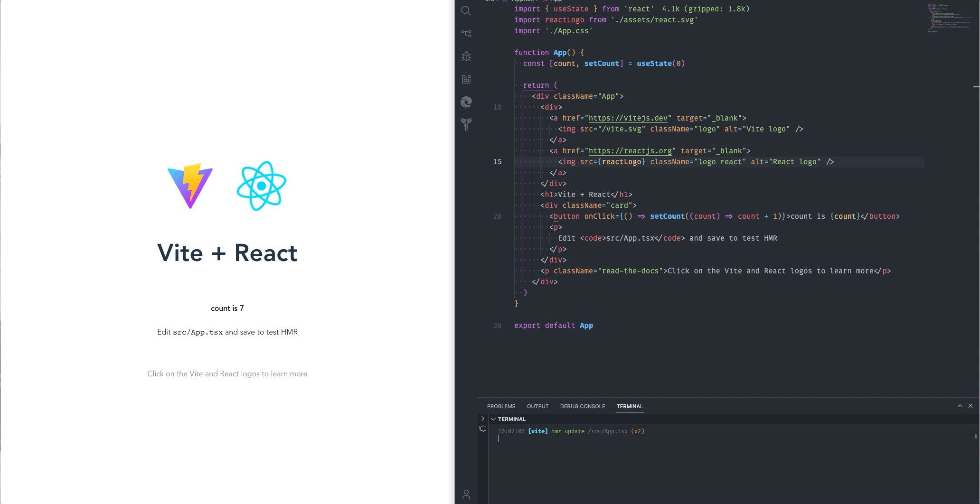Click the className="card" div line

point(589,205)
